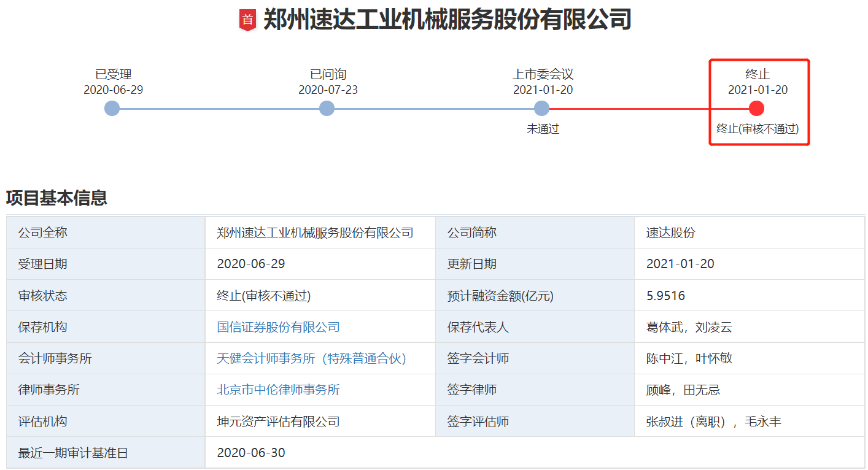The image size is (868, 470).
Task: Open 国信证券股份有限公司 sponsor link
Action: (x=278, y=327)
